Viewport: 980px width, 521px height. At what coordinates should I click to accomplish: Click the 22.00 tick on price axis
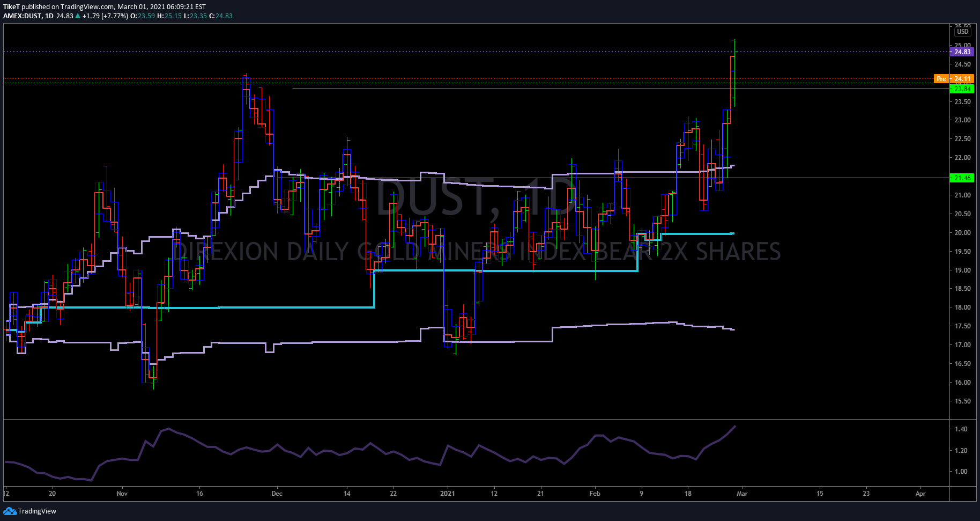point(962,158)
